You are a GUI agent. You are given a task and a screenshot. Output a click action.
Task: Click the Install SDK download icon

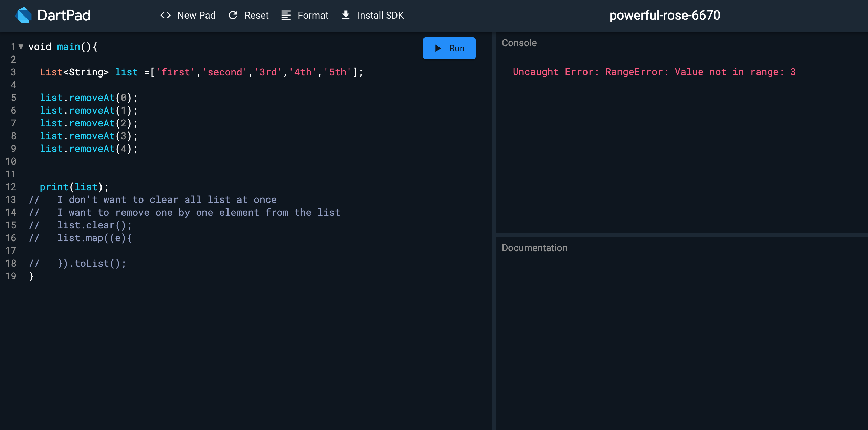[x=346, y=15]
